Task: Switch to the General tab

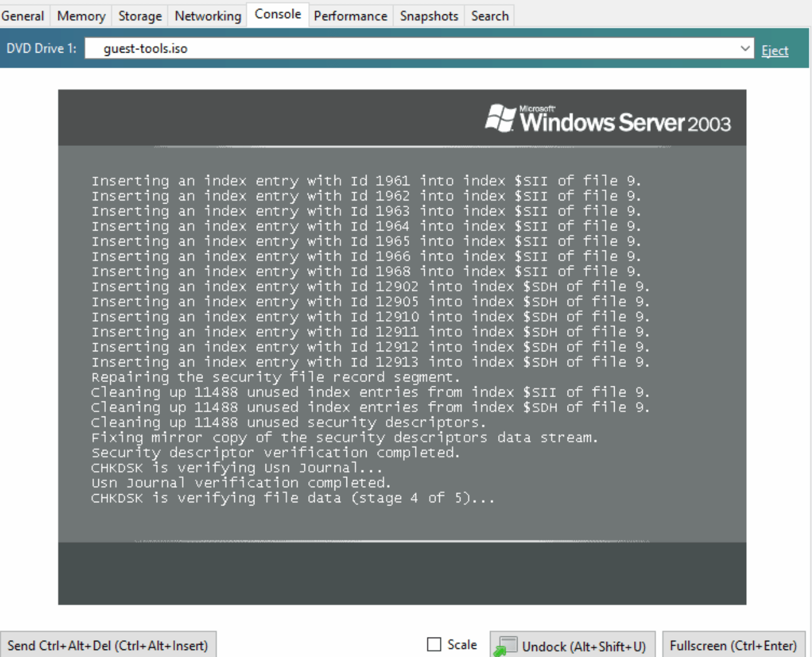Action: [23, 15]
